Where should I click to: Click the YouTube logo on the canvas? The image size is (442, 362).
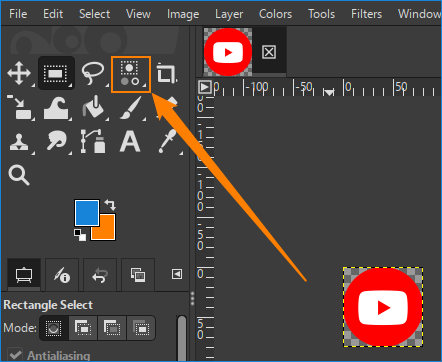click(383, 307)
